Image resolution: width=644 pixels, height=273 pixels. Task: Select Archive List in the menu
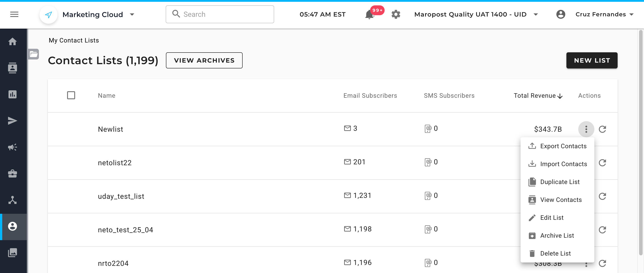pyautogui.click(x=557, y=235)
